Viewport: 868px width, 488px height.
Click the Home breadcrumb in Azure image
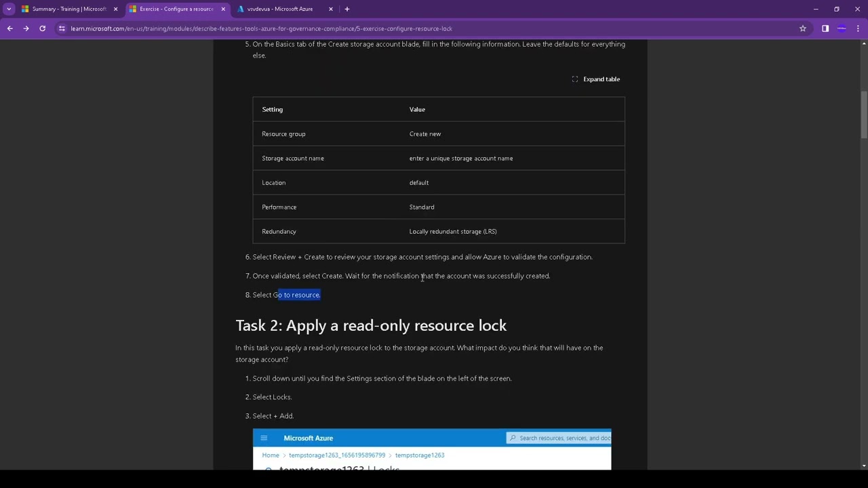coord(271,455)
